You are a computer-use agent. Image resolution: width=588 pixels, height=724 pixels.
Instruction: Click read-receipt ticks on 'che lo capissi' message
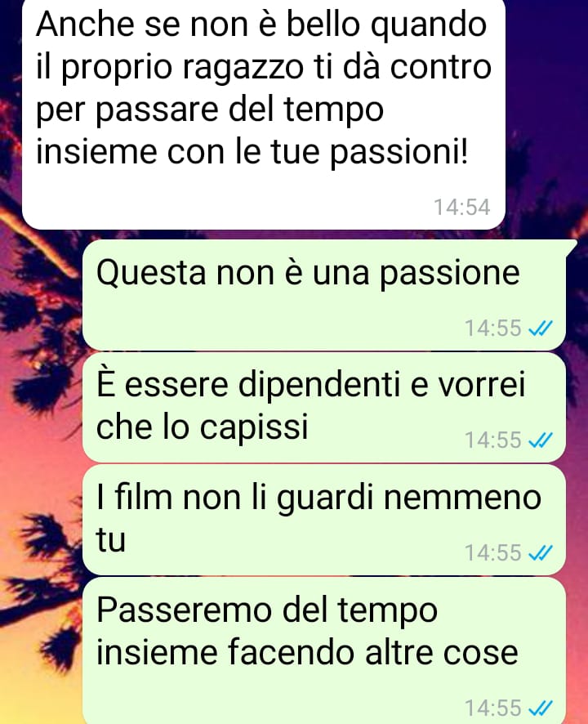[x=540, y=440]
